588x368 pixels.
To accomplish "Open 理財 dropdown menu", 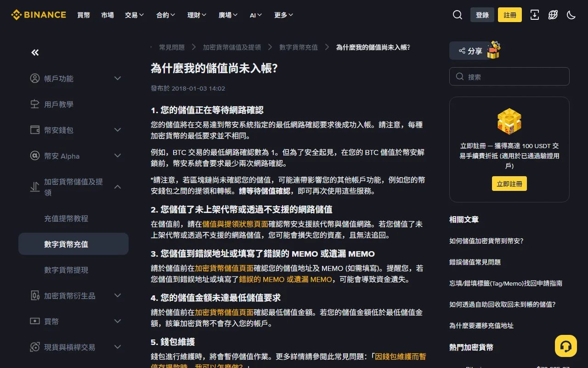I will click(197, 15).
